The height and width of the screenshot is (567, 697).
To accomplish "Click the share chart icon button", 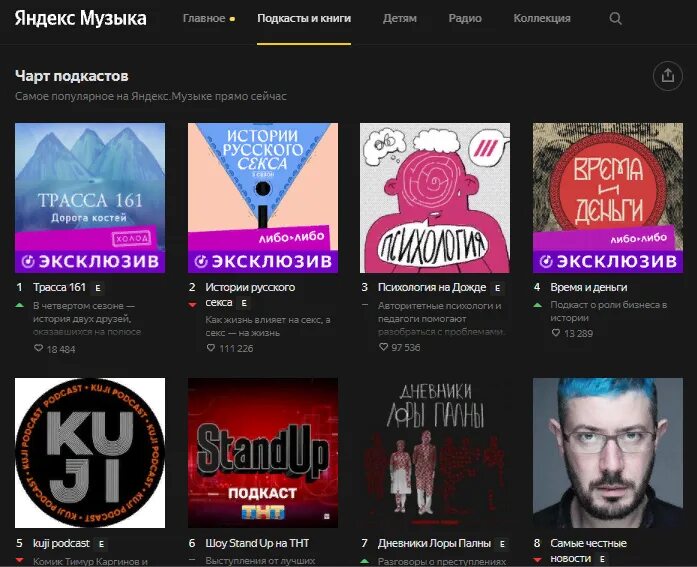I will point(668,76).
